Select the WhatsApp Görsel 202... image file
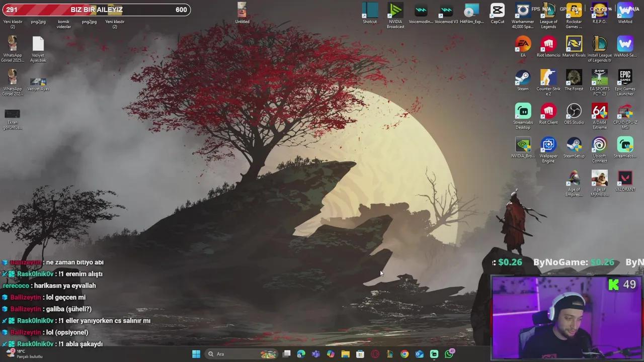 13,83
